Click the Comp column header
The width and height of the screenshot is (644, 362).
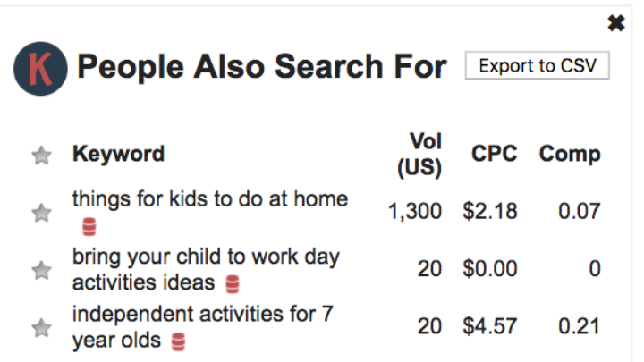(x=570, y=154)
